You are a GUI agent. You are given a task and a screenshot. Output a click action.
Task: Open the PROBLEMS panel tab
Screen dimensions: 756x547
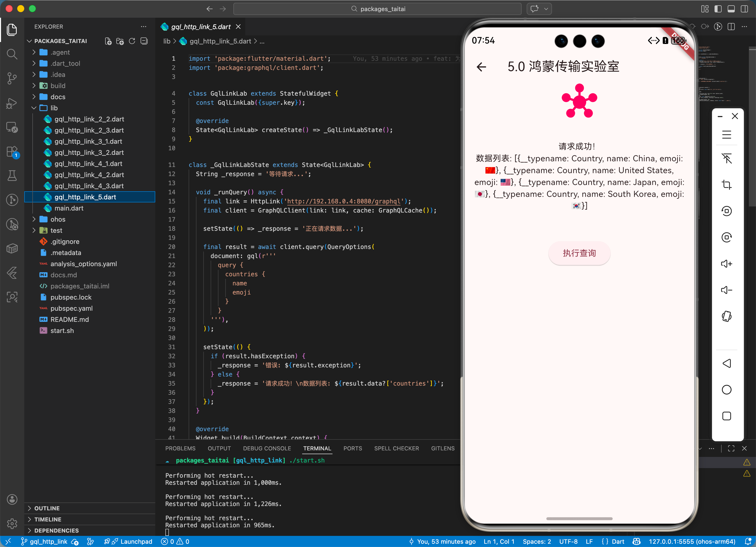point(180,448)
